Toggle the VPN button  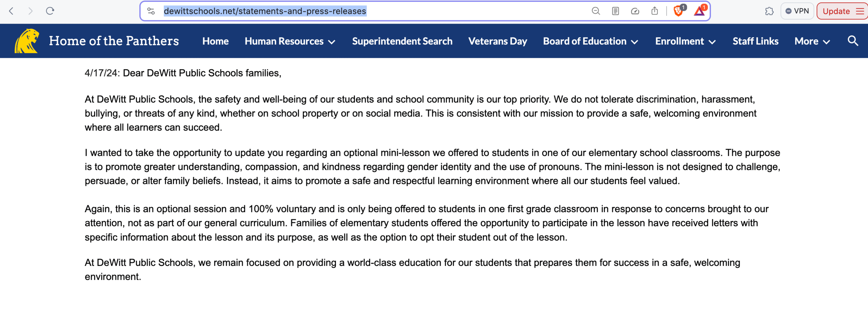click(x=797, y=11)
